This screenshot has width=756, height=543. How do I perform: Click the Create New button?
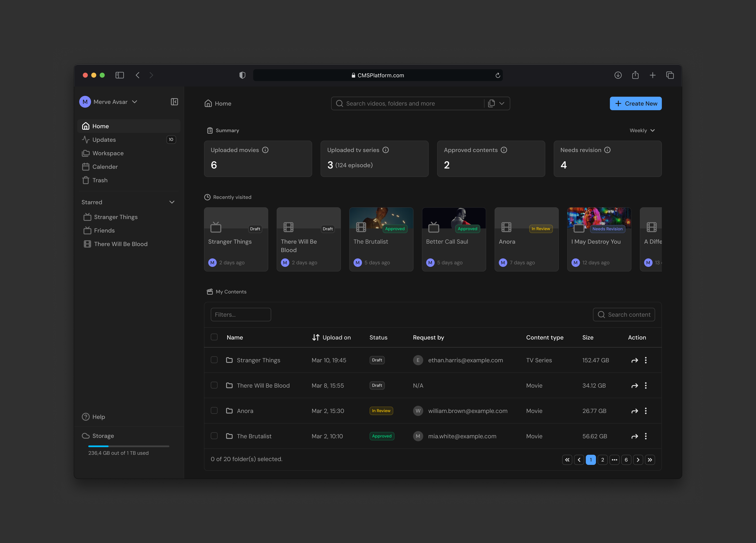point(636,103)
